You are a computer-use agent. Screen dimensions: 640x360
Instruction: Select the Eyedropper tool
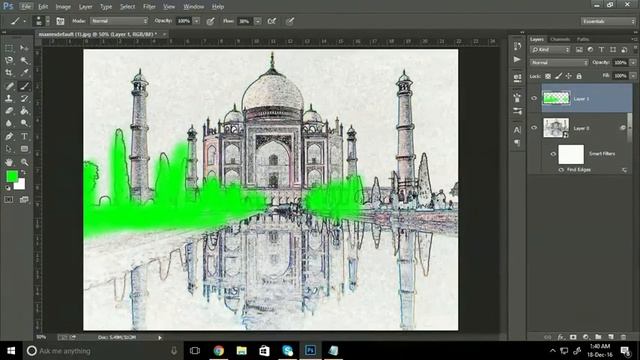[x=24, y=73]
